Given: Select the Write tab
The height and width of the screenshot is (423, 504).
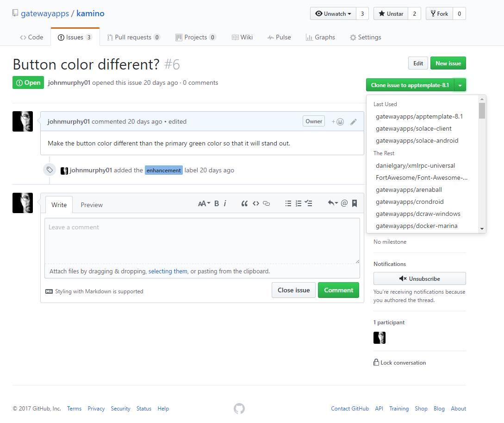Looking at the screenshot, I should (59, 205).
